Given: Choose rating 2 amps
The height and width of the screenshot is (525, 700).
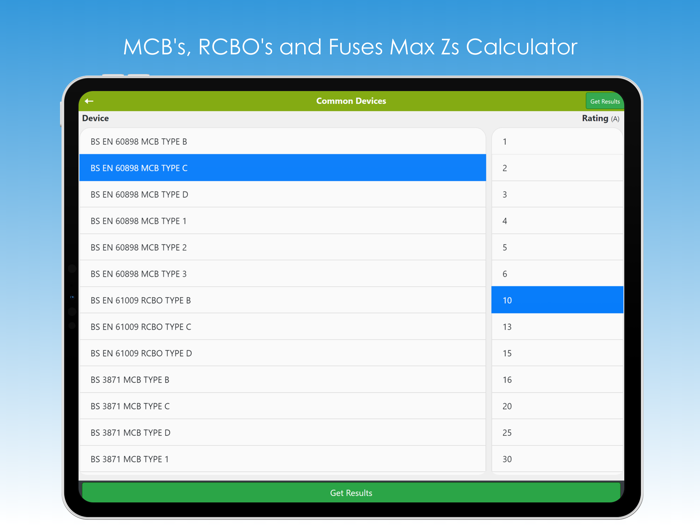Looking at the screenshot, I should (557, 168).
